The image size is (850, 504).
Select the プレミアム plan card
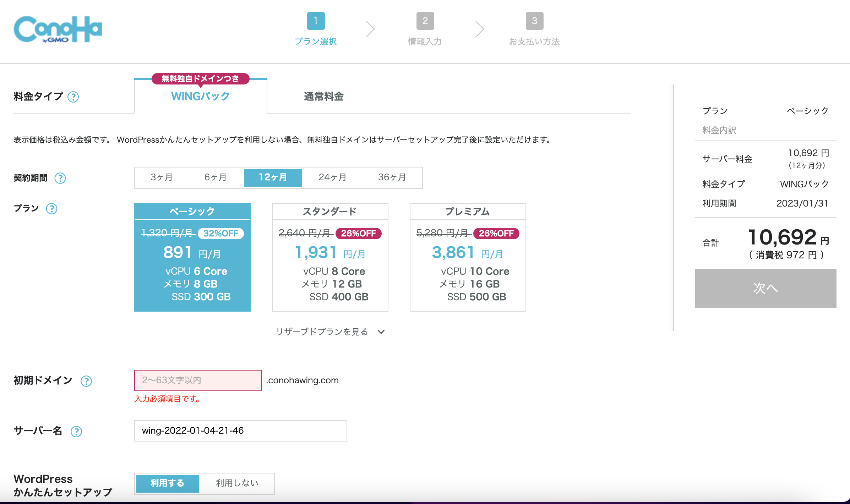click(468, 257)
